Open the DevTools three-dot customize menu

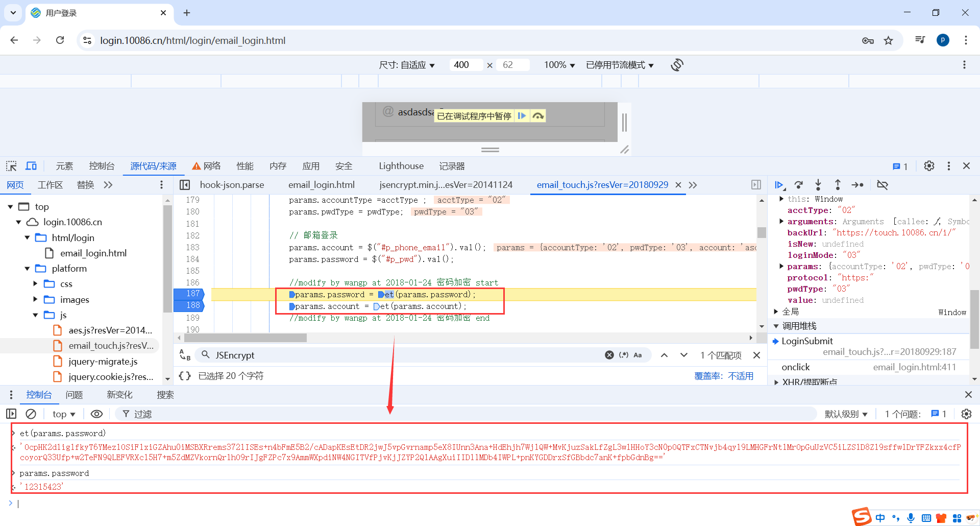click(949, 166)
